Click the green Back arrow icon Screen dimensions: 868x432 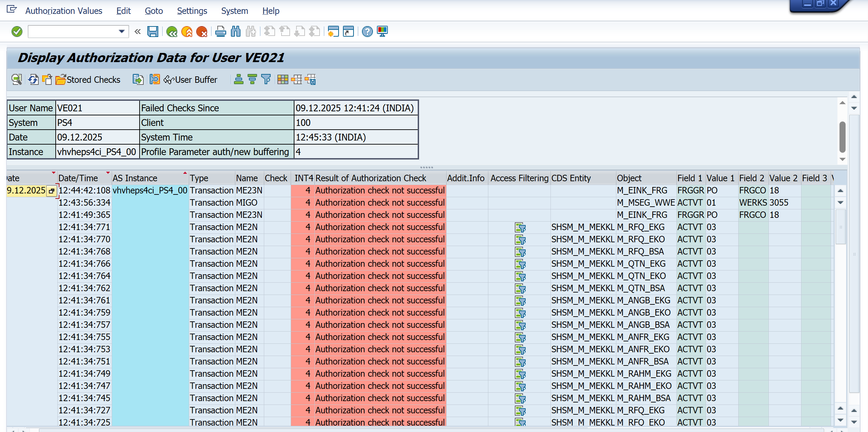coord(172,32)
